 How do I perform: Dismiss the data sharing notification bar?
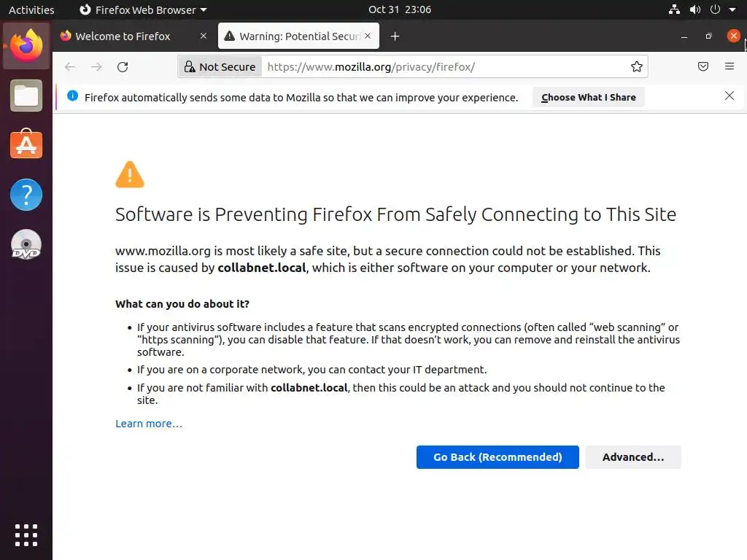(x=729, y=96)
